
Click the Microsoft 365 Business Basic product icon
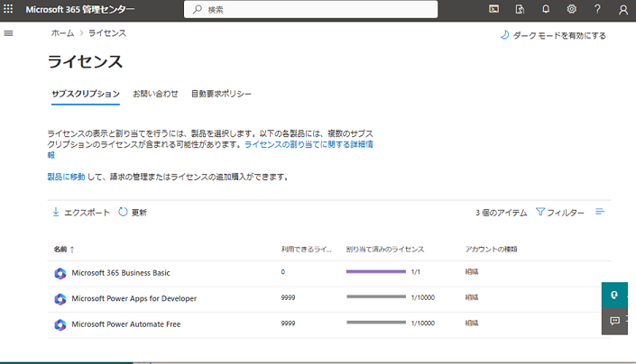coord(60,273)
